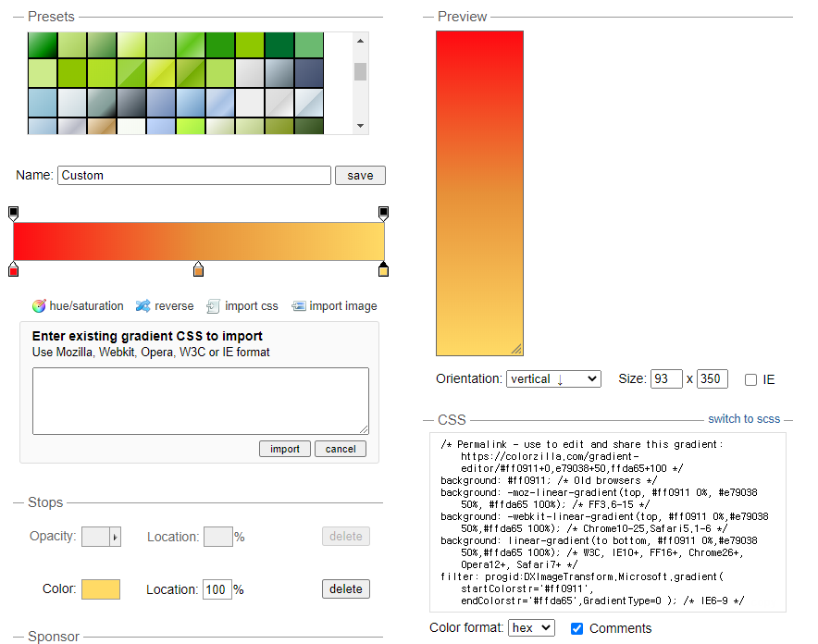Select the dark navy blue preset
The image size is (818, 644).
(x=309, y=73)
